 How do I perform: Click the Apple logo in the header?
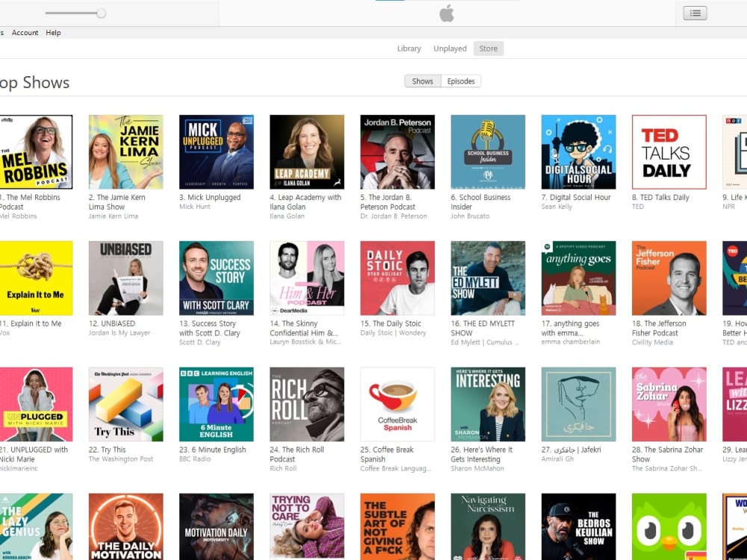[x=447, y=13]
